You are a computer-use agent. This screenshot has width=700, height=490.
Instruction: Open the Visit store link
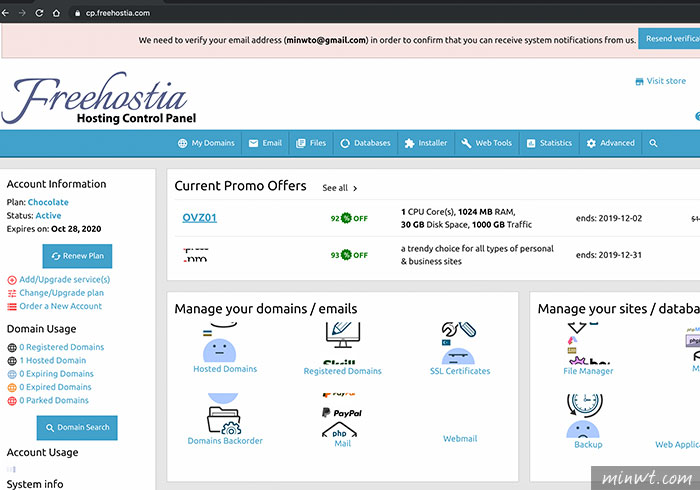pos(661,81)
